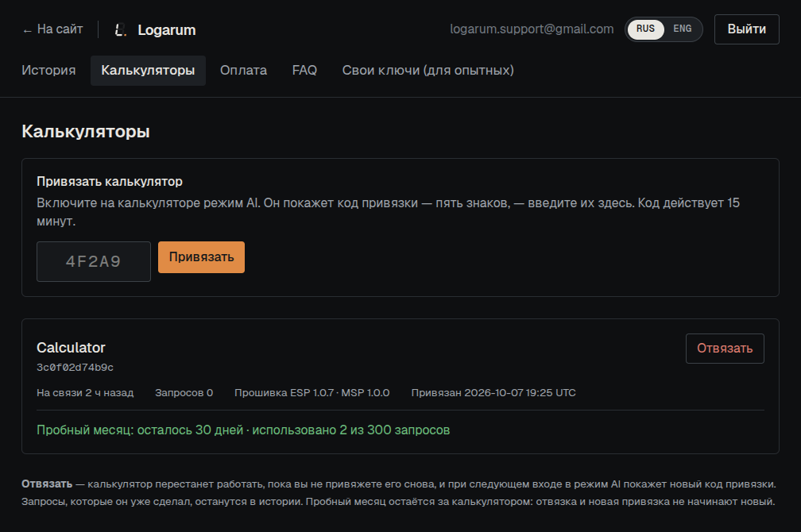Open the FAQ tab
The image size is (801, 532).
[304, 71]
